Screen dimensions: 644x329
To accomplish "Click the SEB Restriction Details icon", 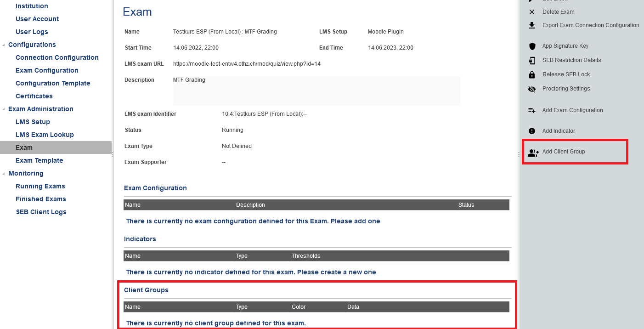I will 532,60.
